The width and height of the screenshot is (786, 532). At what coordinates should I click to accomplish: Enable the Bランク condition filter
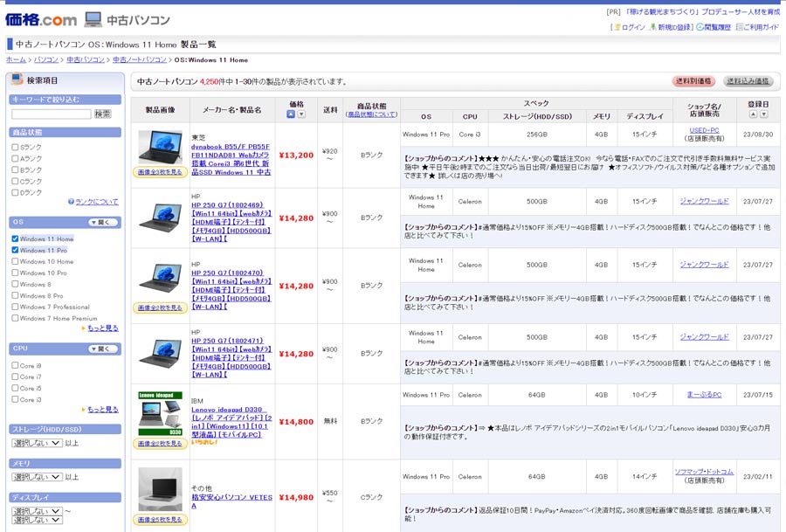click(15, 170)
